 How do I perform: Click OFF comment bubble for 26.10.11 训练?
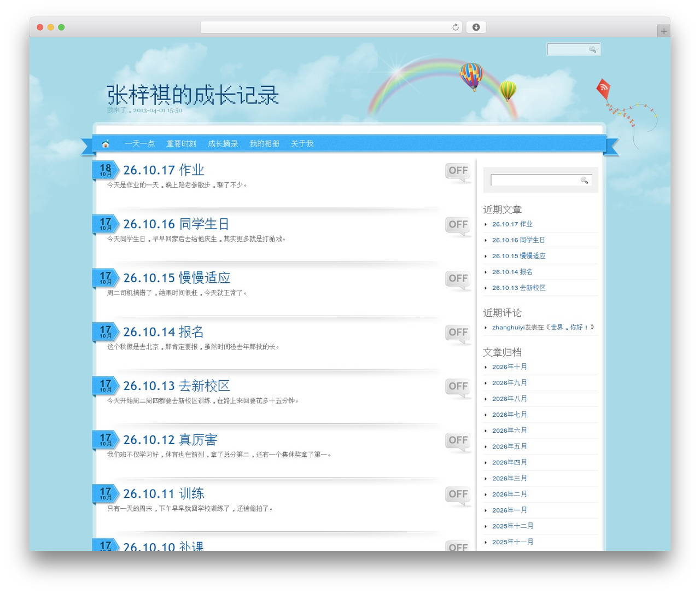(458, 496)
